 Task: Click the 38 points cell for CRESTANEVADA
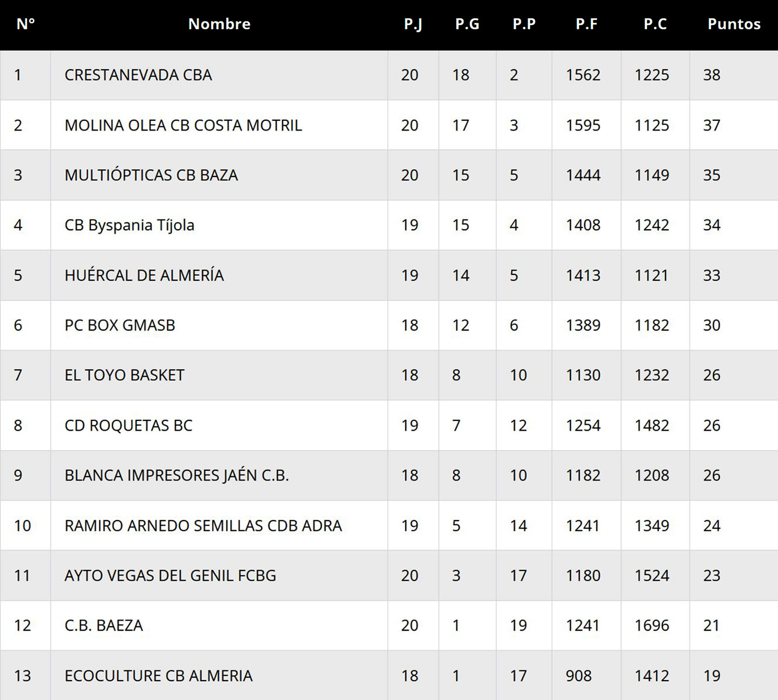pos(712,75)
